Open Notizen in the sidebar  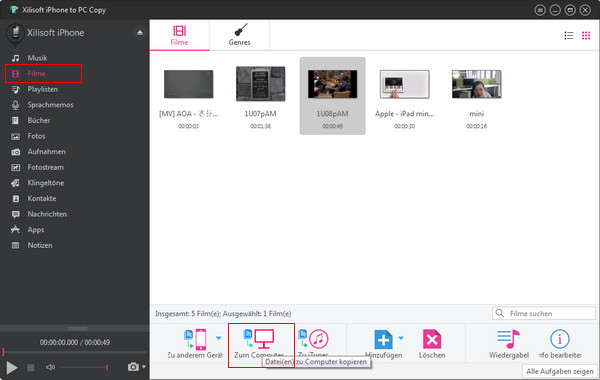pyautogui.click(x=40, y=245)
